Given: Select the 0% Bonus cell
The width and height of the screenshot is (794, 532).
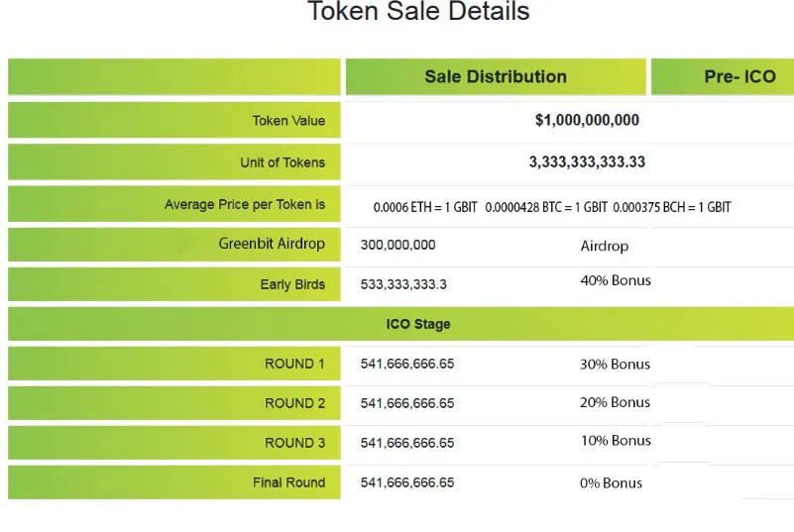Looking at the screenshot, I should (611, 482).
